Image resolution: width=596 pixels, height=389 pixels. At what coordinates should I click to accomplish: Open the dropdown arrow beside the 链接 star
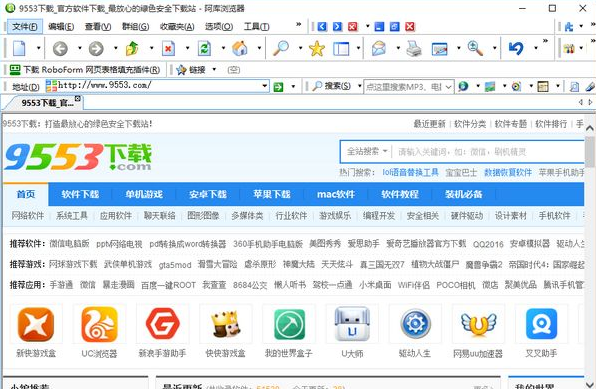214,69
